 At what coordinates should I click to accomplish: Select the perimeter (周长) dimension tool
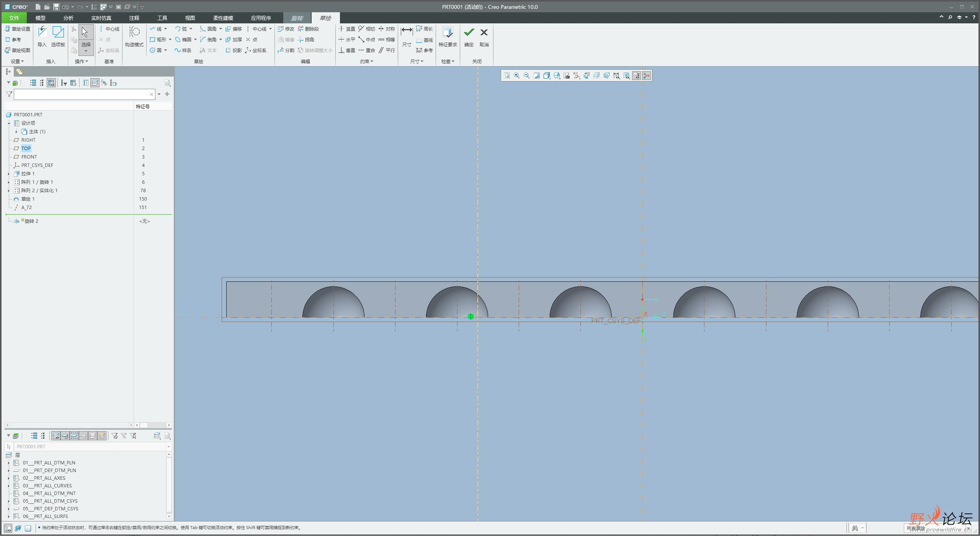coord(425,29)
